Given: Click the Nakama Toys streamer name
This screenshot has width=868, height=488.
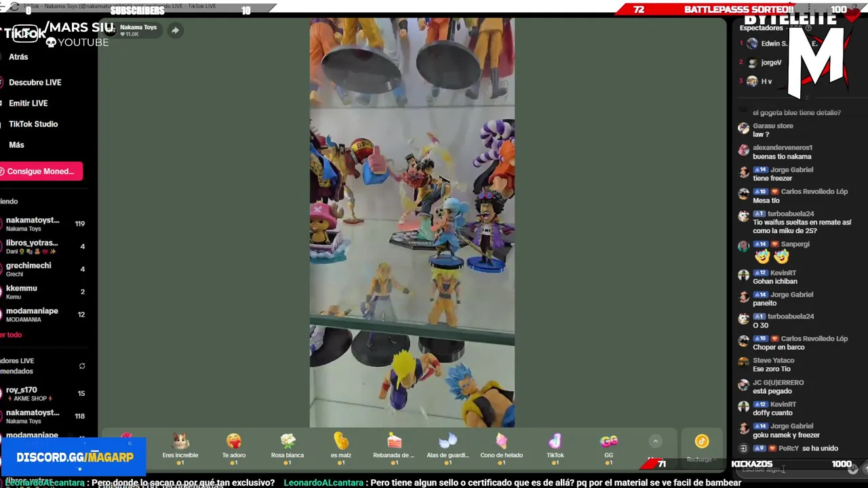Looking at the screenshot, I should click(138, 27).
